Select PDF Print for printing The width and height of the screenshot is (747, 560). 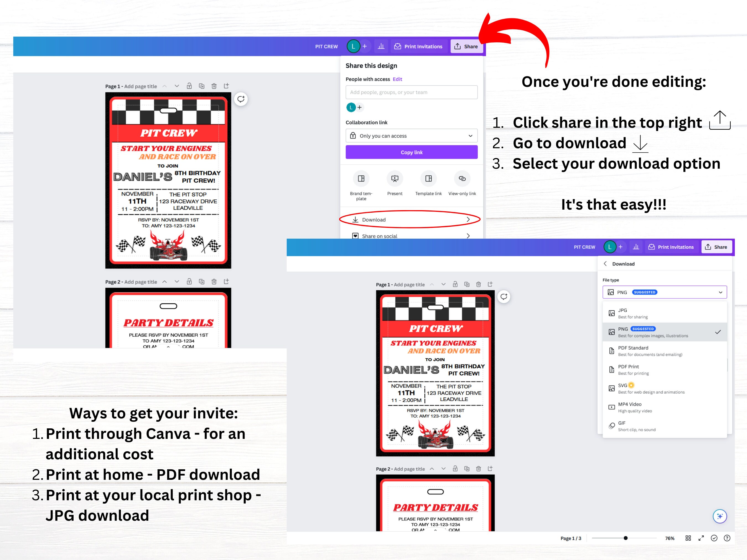[x=664, y=369]
